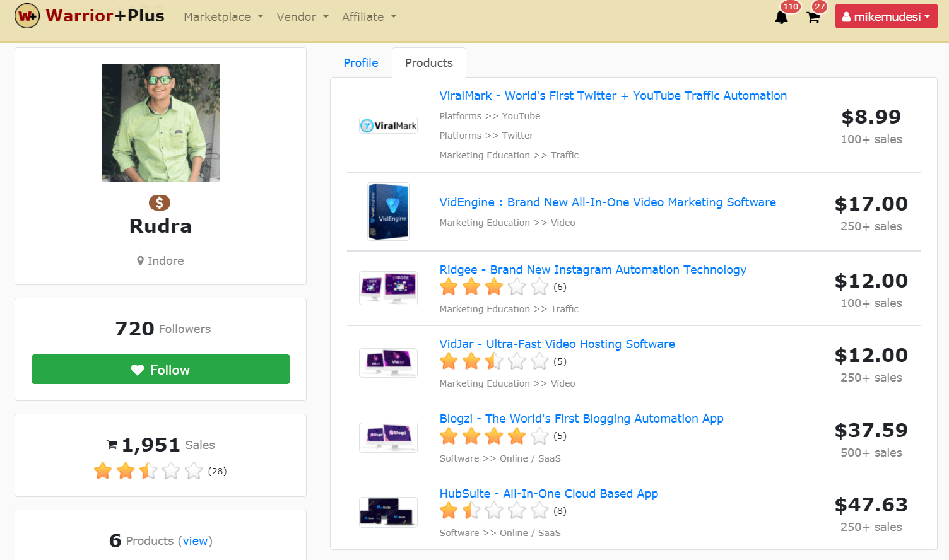Expand the Affiliate menu

click(369, 17)
